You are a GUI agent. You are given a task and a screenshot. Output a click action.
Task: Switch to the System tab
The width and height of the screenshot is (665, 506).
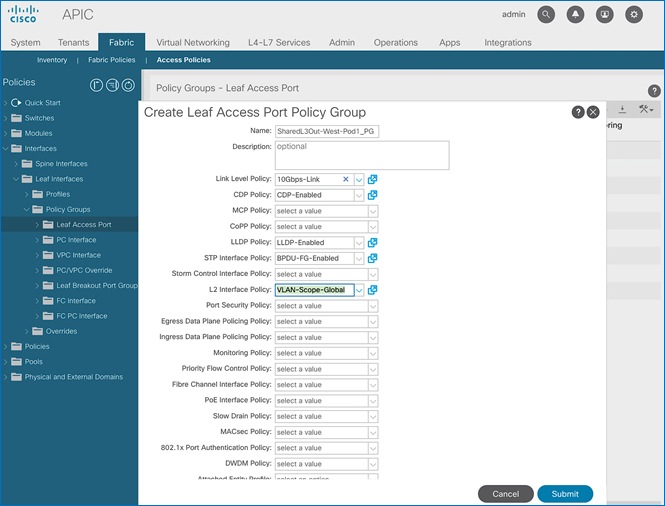click(x=25, y=42)
